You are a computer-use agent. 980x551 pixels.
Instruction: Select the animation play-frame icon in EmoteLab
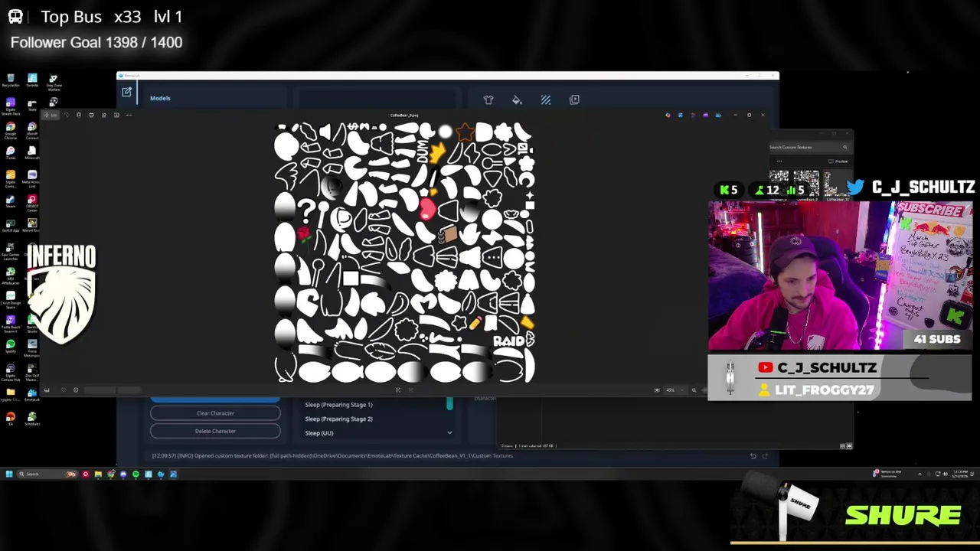coord(574,99)
